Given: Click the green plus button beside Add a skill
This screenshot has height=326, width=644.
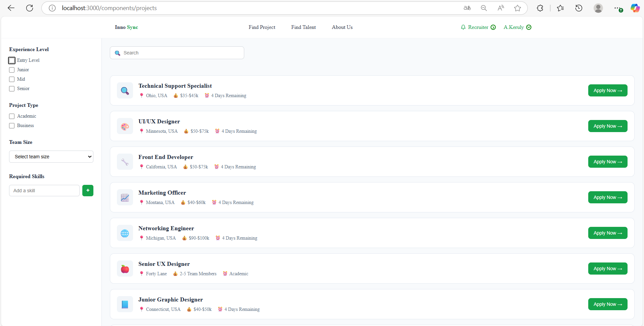Looking at the screenshot, I should [x=88, y=191].
